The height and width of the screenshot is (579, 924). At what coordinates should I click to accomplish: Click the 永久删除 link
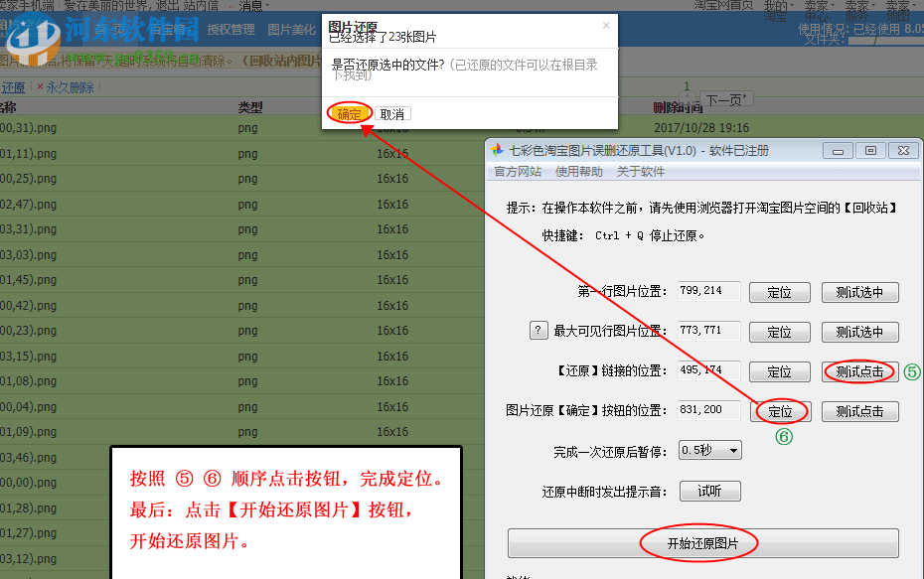tap(71, 86)
